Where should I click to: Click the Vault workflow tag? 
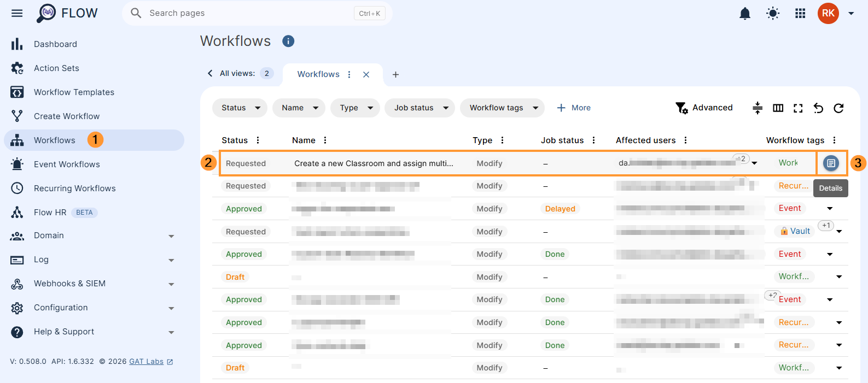(795, 231)
